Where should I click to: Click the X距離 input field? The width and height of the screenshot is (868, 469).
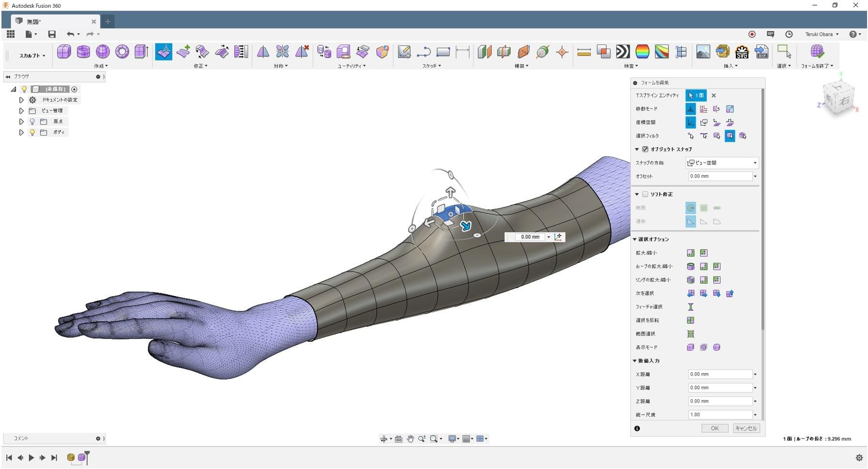click(720, 374)
